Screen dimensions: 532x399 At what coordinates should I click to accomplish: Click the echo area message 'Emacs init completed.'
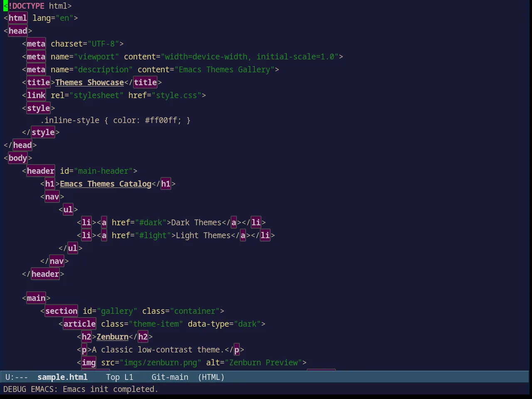111,389
